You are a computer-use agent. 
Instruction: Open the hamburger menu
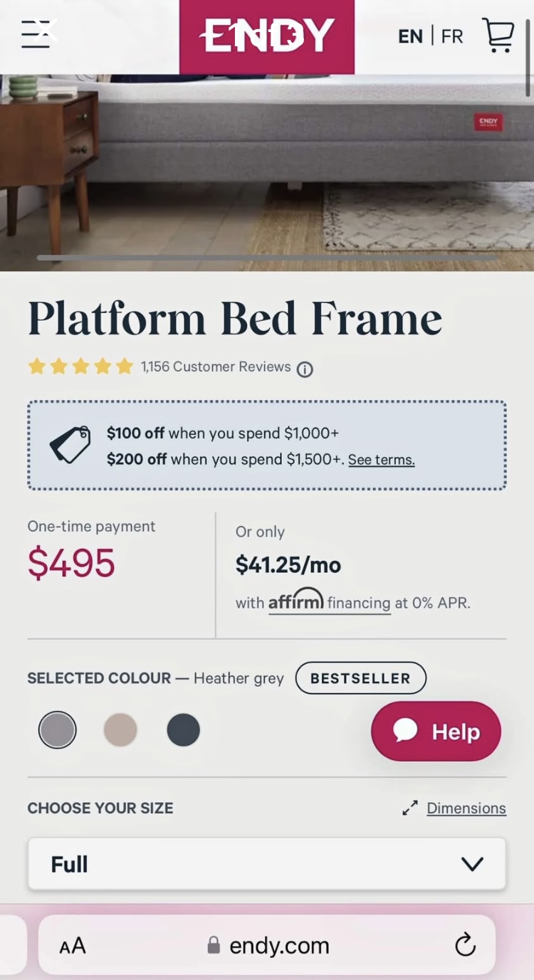(36, 34)
